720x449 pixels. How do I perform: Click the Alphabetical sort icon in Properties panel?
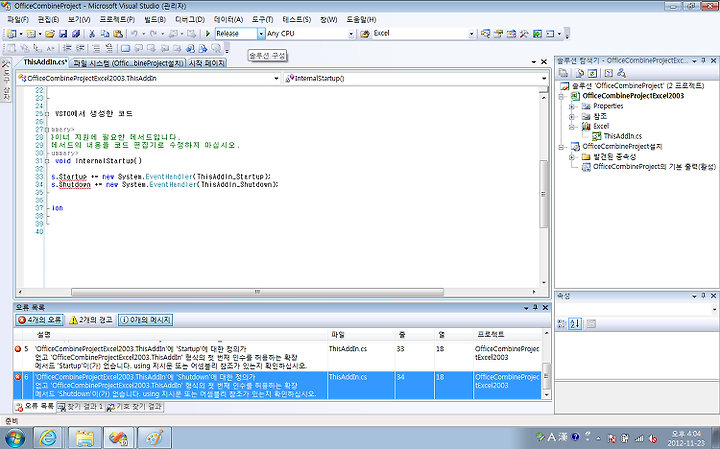tap(575, 324)
